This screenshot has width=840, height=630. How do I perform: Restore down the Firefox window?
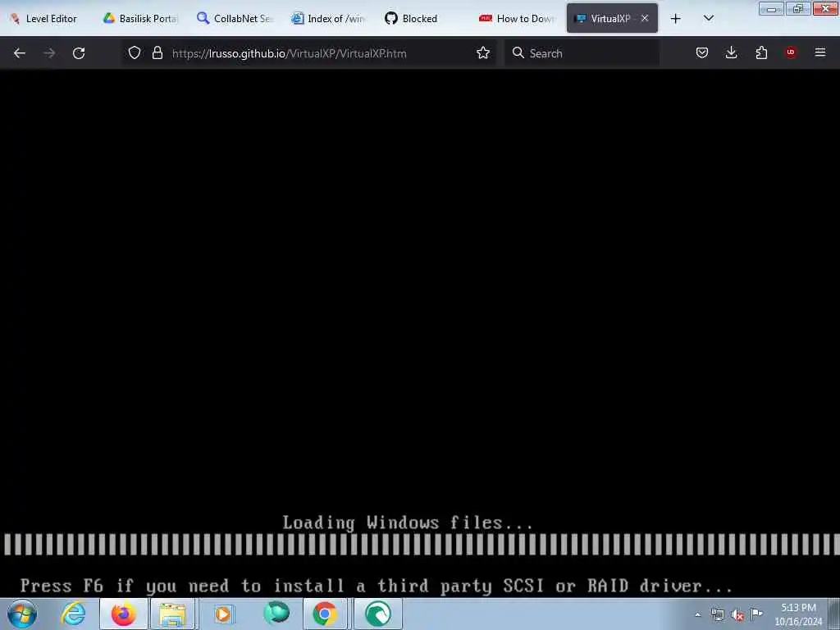[797, 8]
